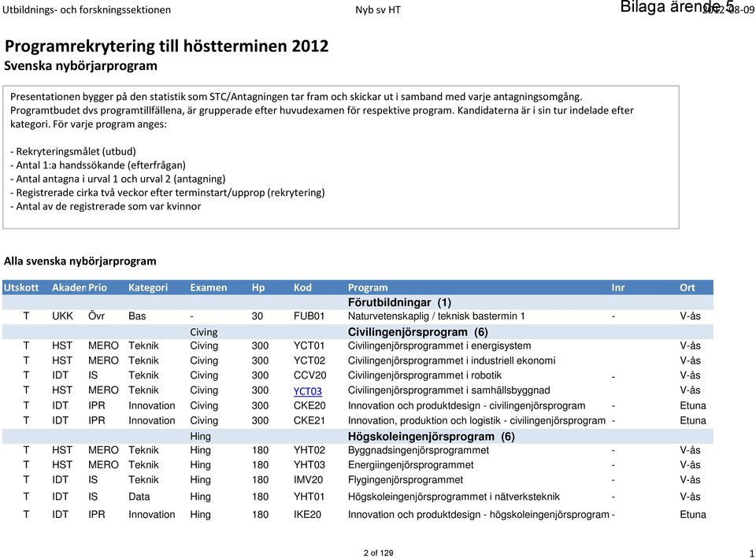Select the IKE20 code cell
Screen dimensions: 756x558
click(x=307, y=515)
